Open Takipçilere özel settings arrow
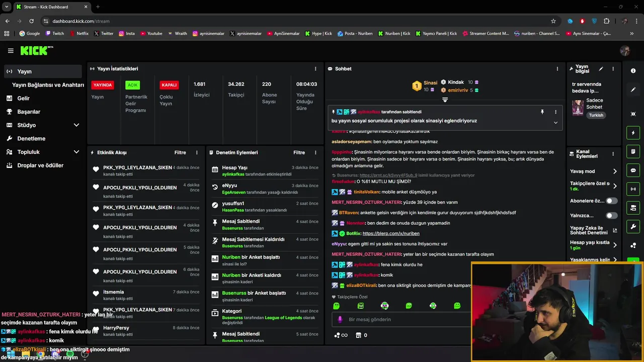 click(x=615, y=186)
